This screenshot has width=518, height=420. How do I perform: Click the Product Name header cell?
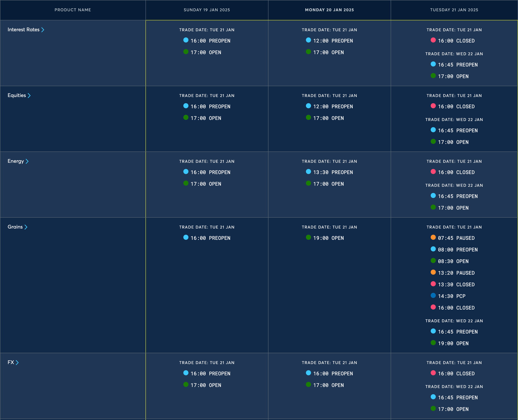[73, 10]
